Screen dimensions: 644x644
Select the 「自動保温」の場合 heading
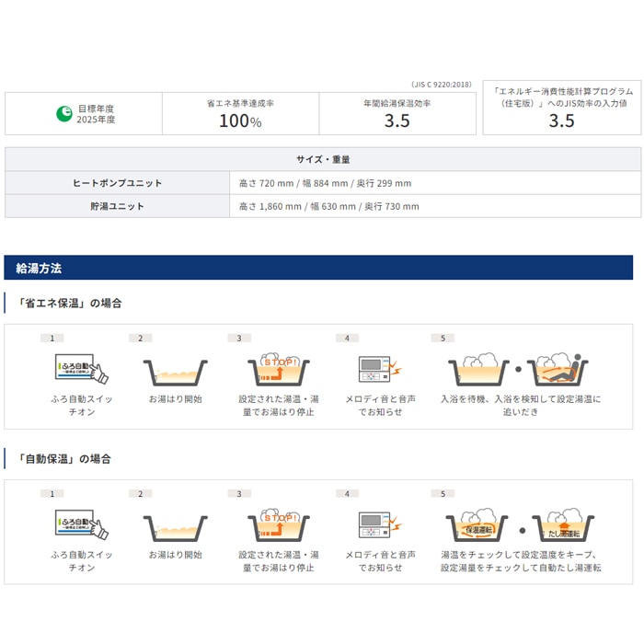coord(63,458)
